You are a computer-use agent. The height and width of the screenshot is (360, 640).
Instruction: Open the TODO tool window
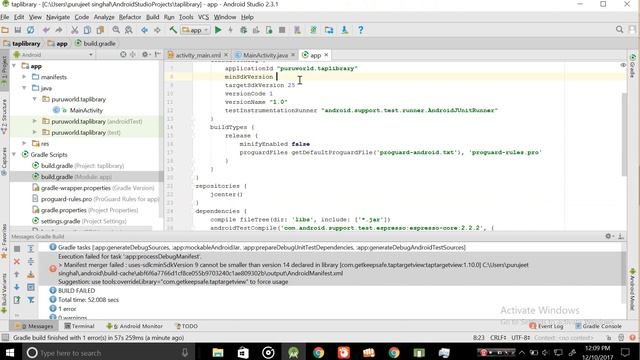coord(187,326)
